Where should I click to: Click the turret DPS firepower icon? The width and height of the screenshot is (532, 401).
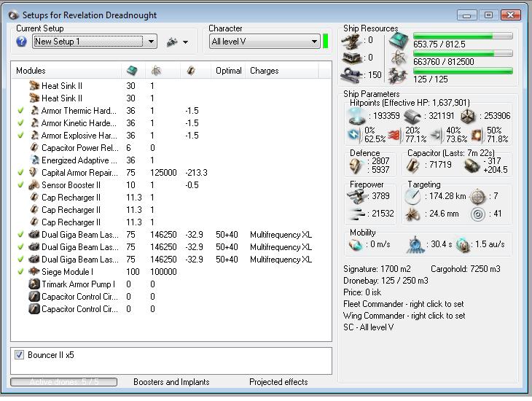[357, 196]
